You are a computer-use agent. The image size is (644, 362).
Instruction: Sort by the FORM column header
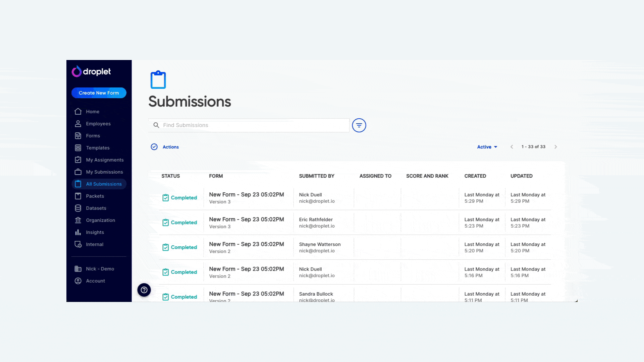(x=216, y=176)
